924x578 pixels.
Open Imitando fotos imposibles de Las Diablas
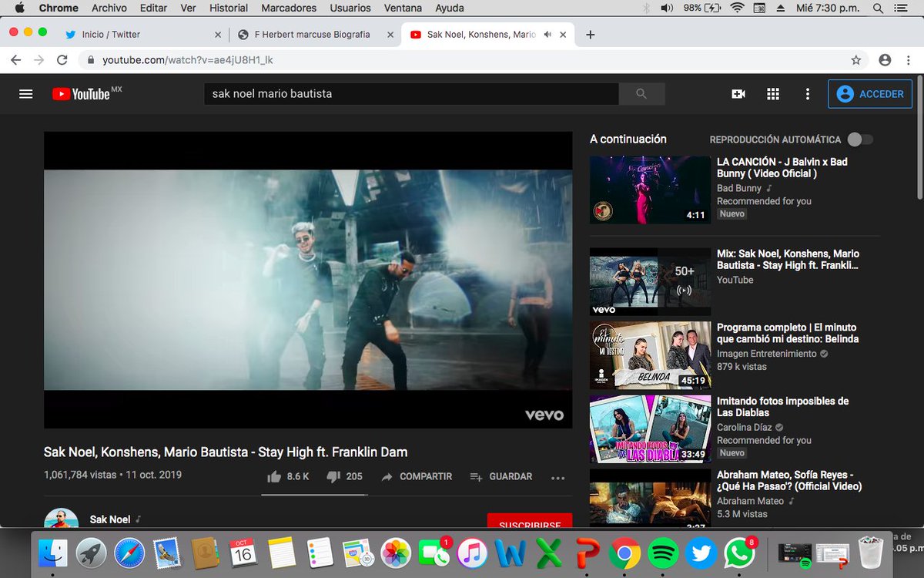point(782,407)
